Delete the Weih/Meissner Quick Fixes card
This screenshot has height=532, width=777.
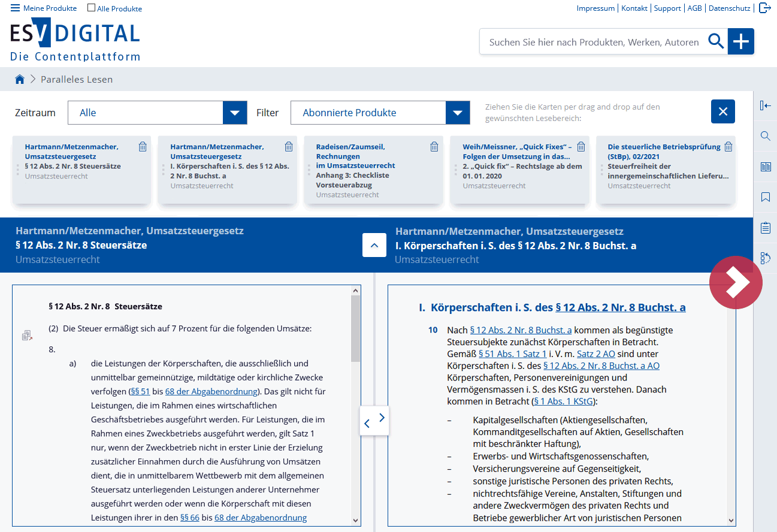point(581,147)
